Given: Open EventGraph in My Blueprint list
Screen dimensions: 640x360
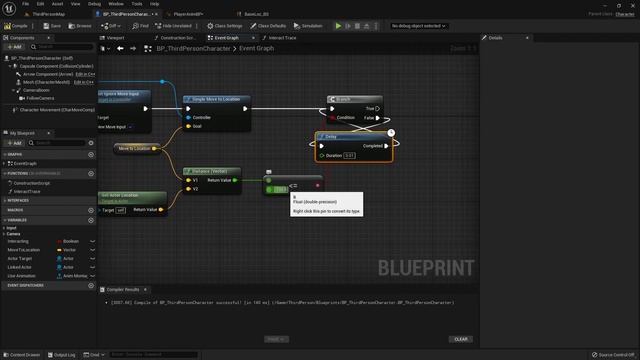Looking at the screenshot, I should 25,163.
